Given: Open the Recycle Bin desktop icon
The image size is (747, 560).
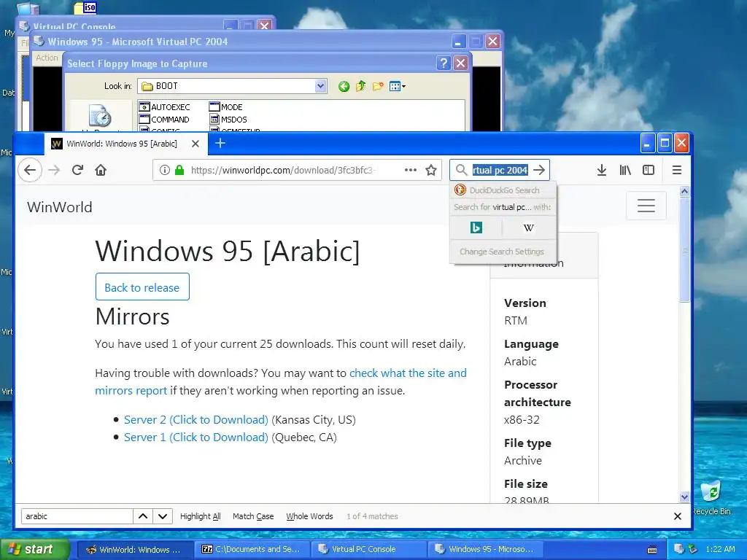Looking at the screenshot, I should (x=711, y=497).
